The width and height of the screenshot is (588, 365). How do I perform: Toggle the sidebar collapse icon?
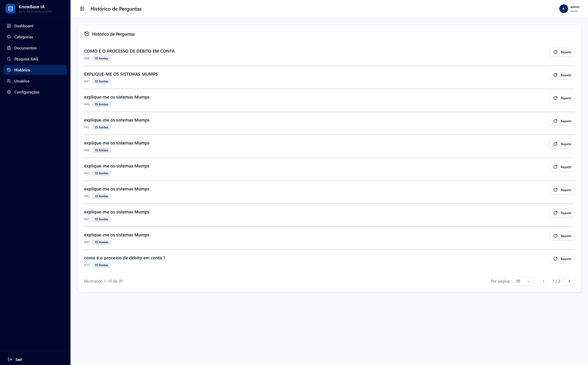82,9
